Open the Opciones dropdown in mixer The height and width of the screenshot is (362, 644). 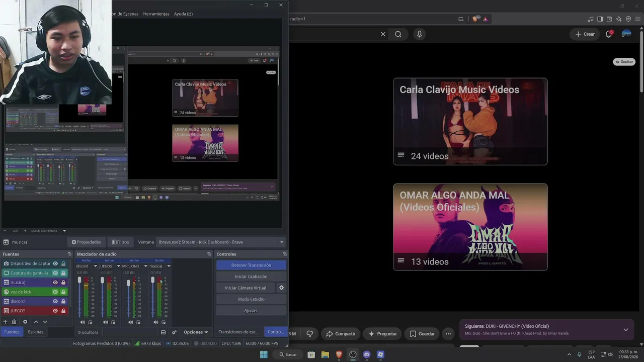196,332
